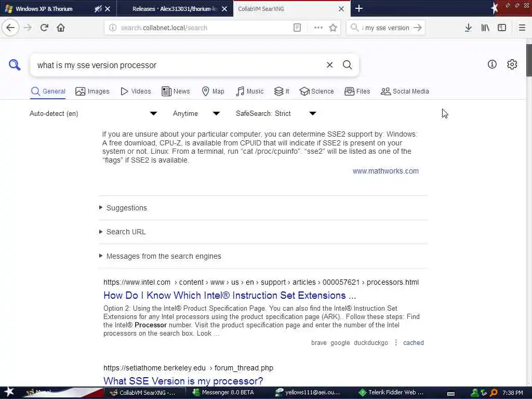Switch to the Files category
Viewport: 532px width, 399px height.
(x=357, y=91)
